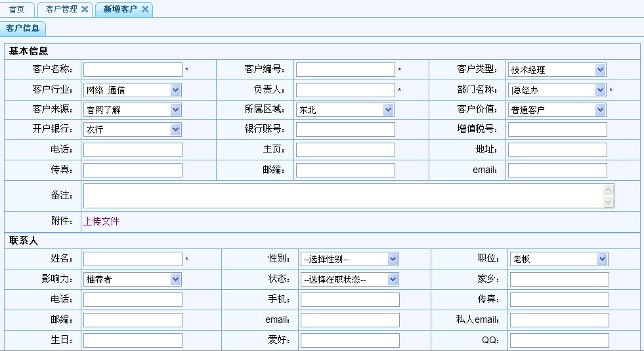This screenshot has width=644, height=351.
Task: Click the 客户名称 input field
Action: [x=133, y=70]
